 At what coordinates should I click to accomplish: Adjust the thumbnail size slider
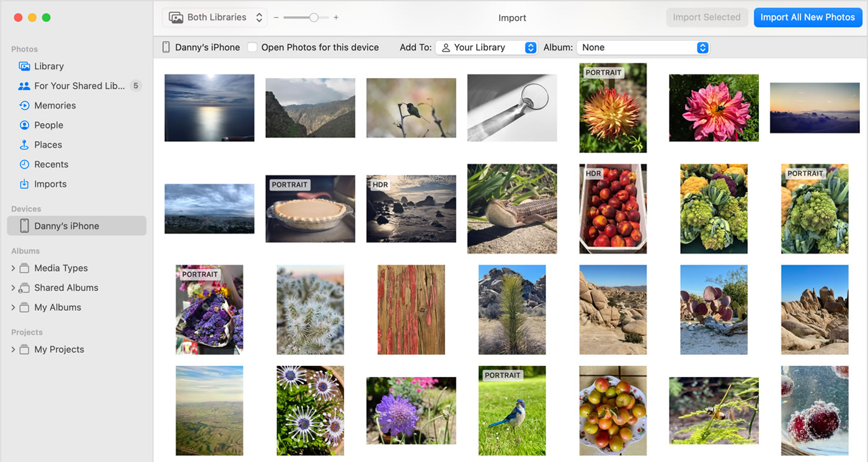click(314, 17)
